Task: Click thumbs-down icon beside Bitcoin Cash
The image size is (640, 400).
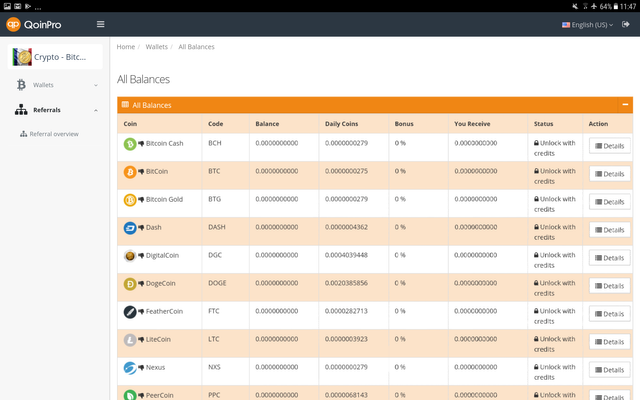Action: point(141,143)
